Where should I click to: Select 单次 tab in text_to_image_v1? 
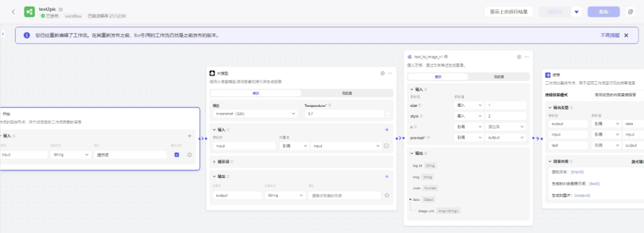[x=438, y=77]
